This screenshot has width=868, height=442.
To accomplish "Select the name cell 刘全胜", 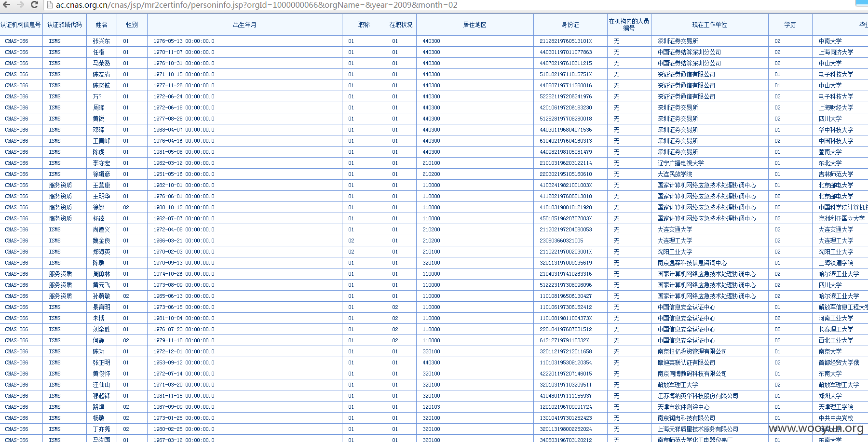I will click(x=102, y=329).
